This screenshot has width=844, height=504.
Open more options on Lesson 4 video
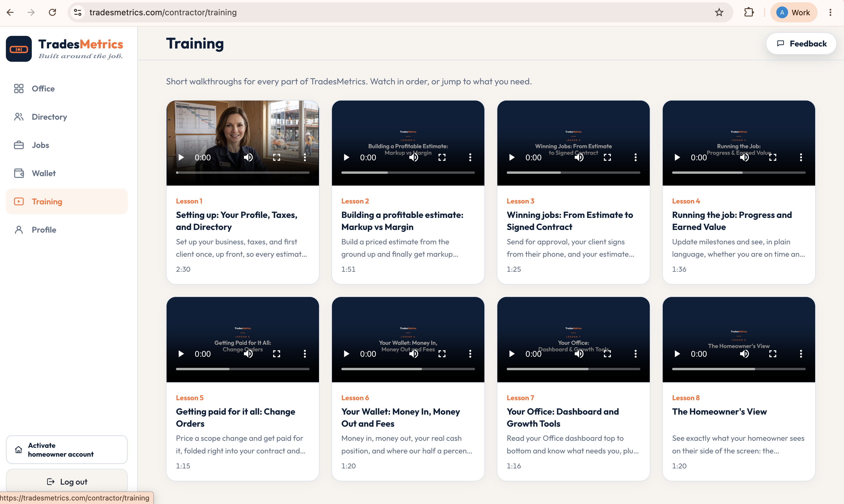(801, 157)
